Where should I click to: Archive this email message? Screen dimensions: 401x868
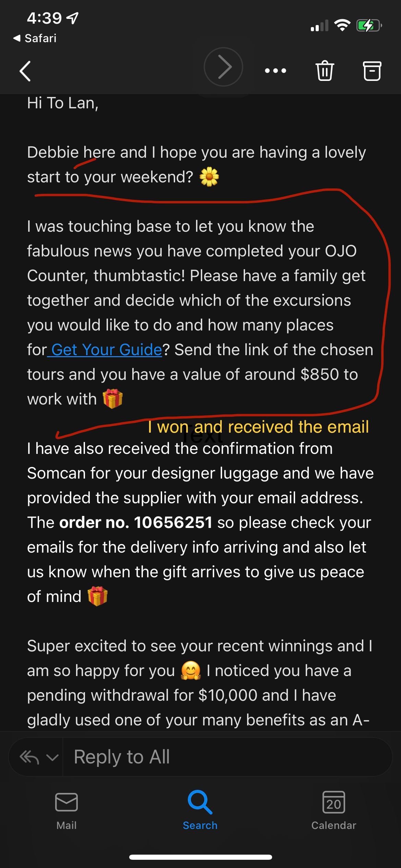click(x=372, y=71)
